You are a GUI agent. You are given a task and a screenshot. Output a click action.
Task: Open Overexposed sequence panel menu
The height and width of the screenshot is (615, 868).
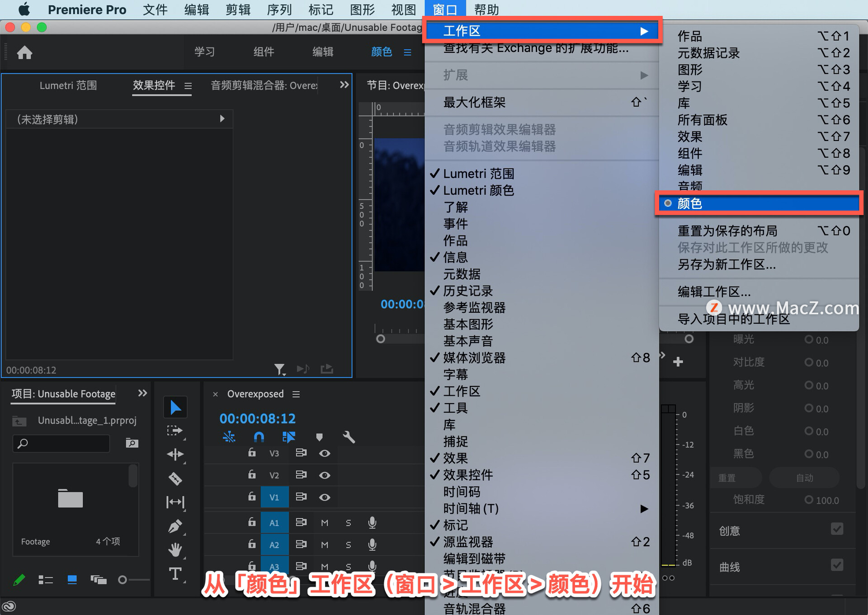[x=296, y=394]
